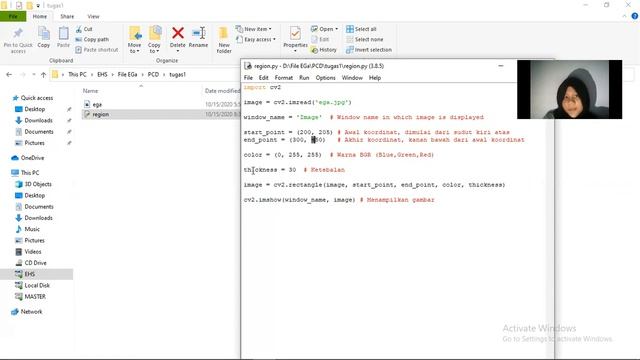Click the Back navigation arrow

pos(9,75)
